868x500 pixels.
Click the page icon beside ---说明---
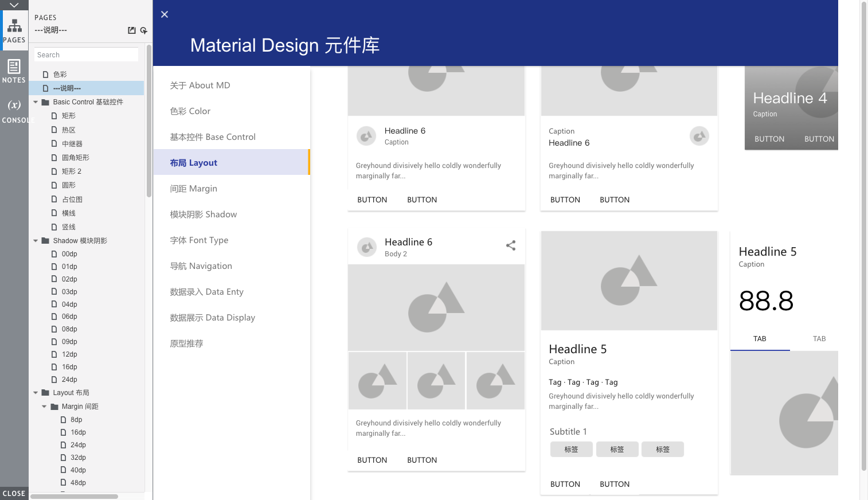coord(46,88)
